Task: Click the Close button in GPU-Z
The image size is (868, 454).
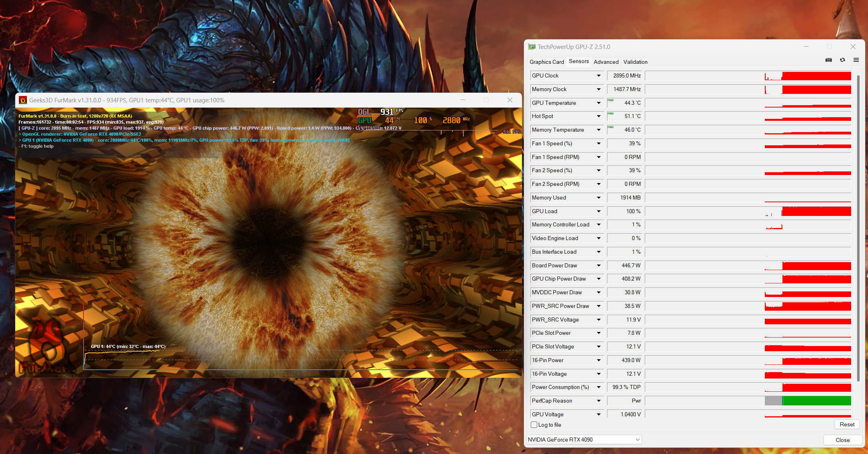Action: pyautogui.click(x=842, y=440)
